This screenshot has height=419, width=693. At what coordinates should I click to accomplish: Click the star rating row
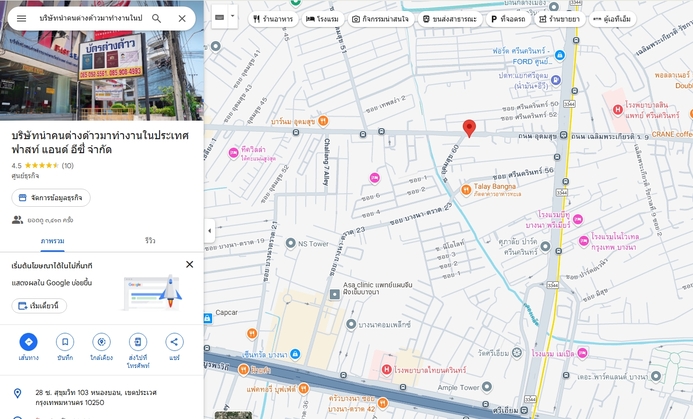(x=42, y=166)
